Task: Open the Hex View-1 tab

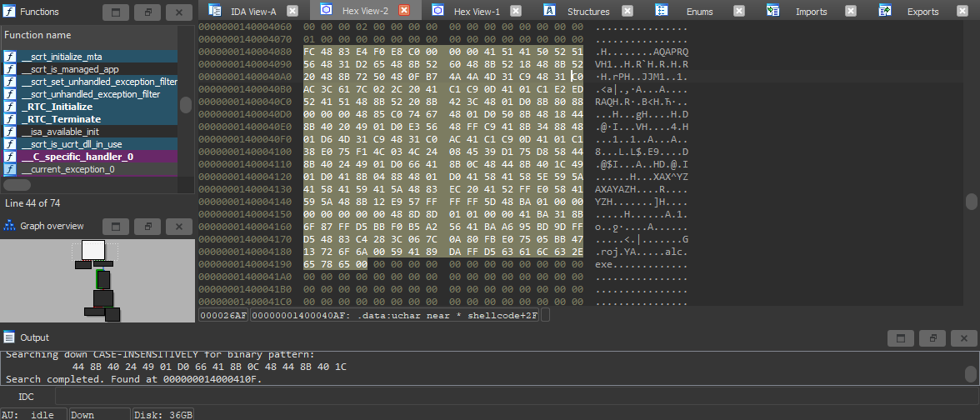Action: tap(475, 11)
